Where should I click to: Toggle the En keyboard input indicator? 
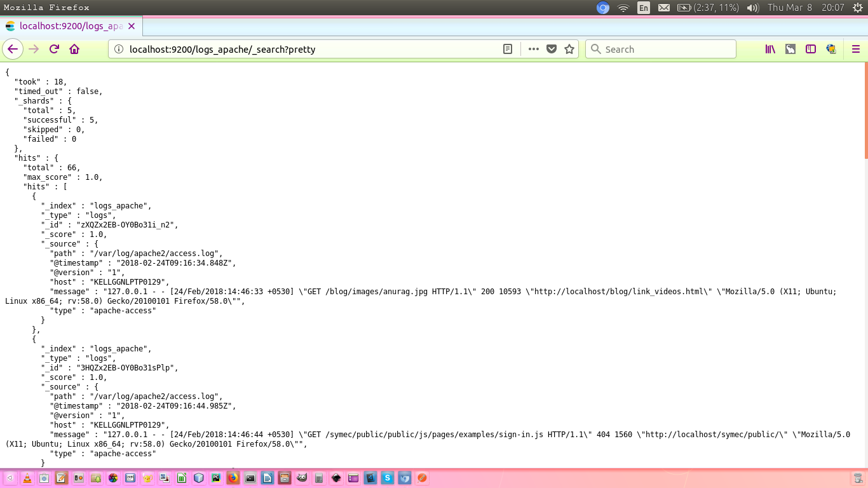pyautogui.click(x=644, y=8)
